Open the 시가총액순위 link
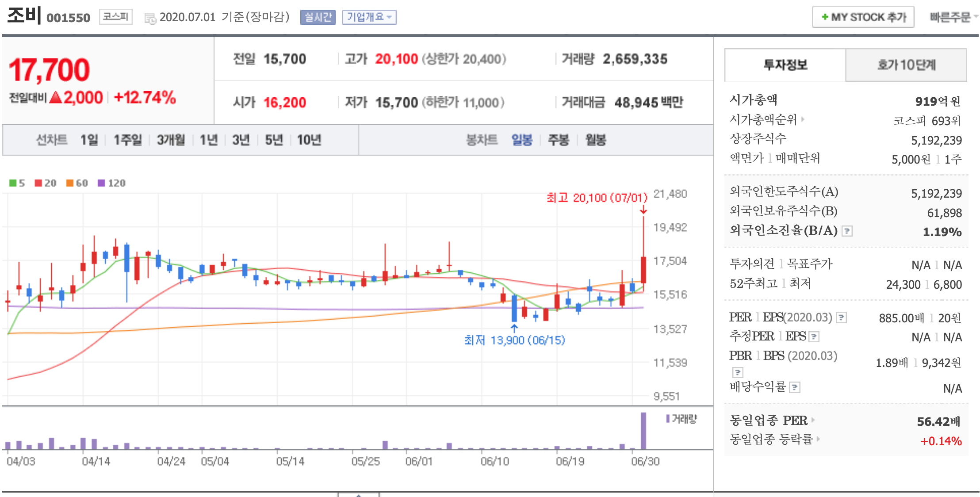 763,119
